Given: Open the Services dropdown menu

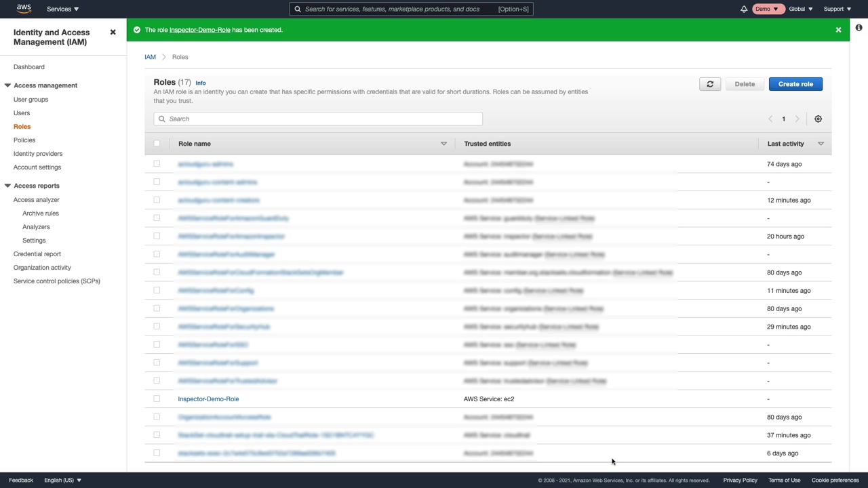Looking at the screenshot, I should coord(62,9).
